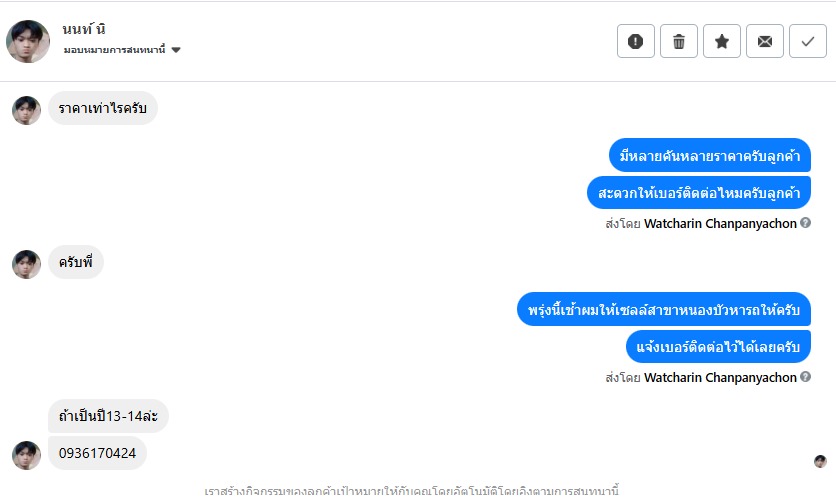Delete conversation with the trash icon

pos(679,41)
